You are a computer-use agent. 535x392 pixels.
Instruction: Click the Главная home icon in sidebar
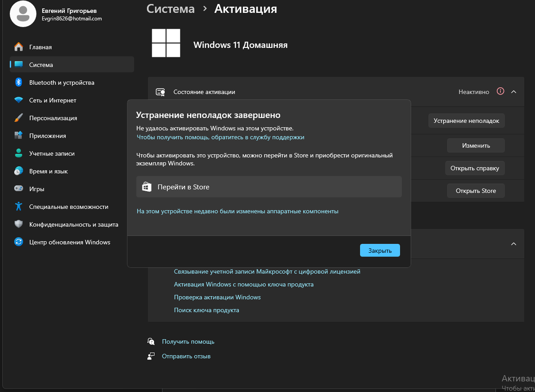click(19, 47)
